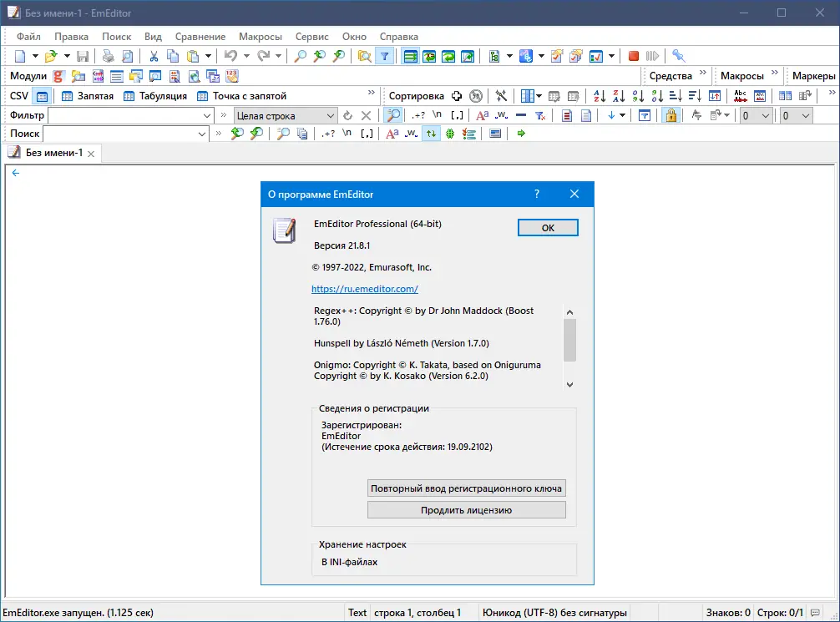The height and width of the screenshot is (622, 840).
Task: Expand the New file dropdown arrow
Action: 35,56
